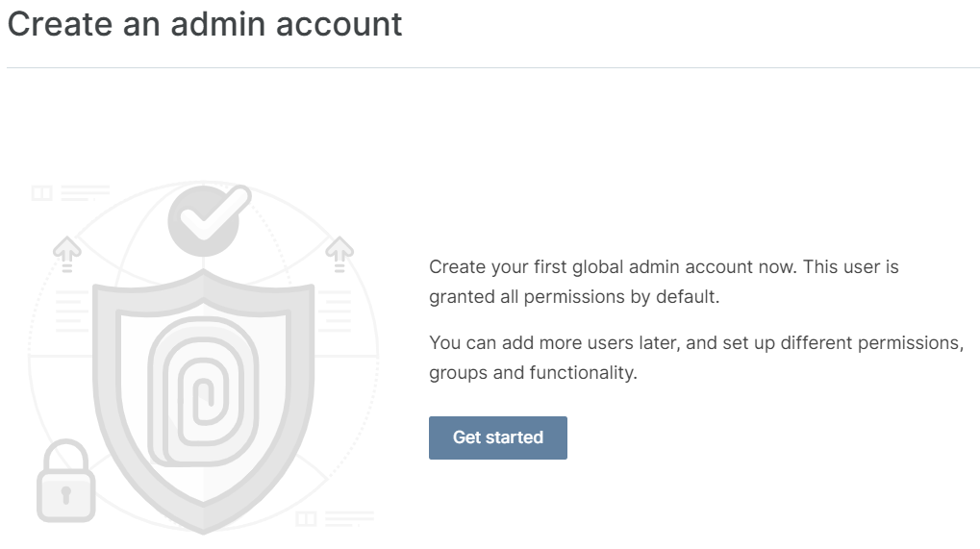The image size is (980, 549).
Task: Click the lines beside the upper book icon
Action: tap(85, 193)
